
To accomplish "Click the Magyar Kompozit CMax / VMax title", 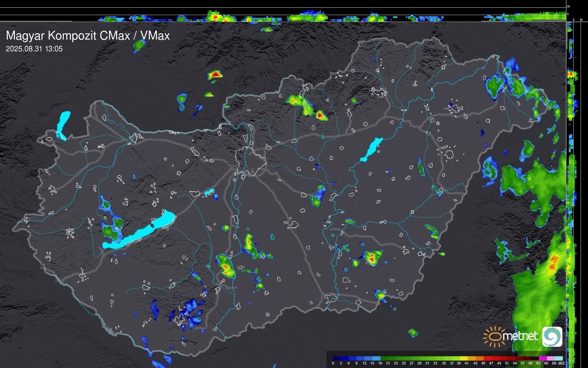I will coord(88,36).
